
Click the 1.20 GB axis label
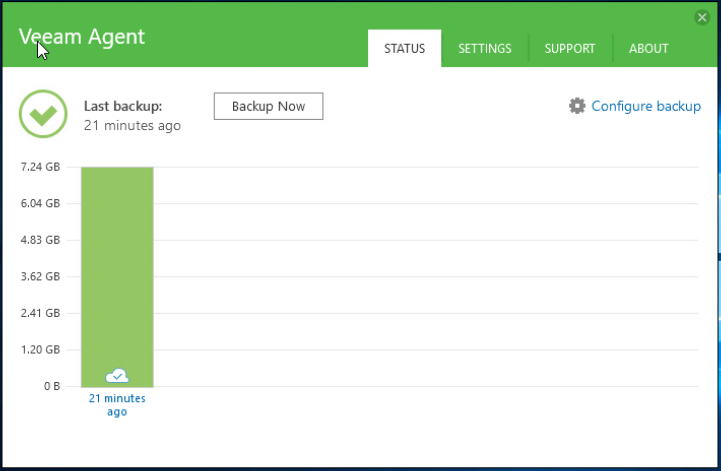(40, 350)
